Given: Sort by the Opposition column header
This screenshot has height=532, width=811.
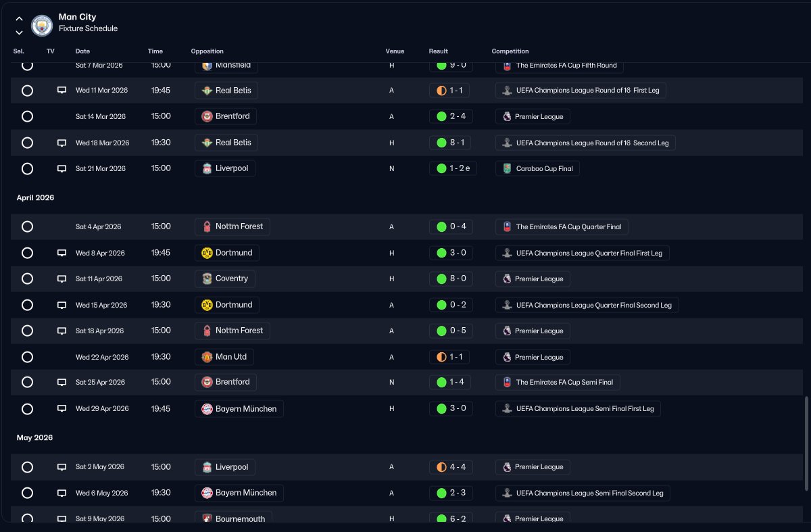Looking at the screenshot, I should click(207, 51).
